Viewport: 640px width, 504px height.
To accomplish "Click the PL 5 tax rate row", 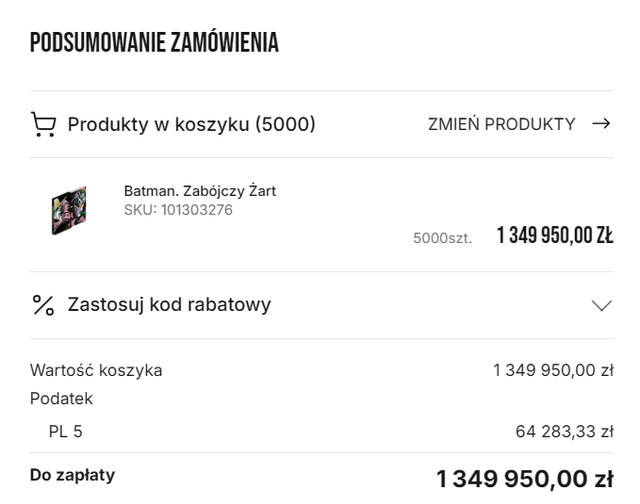I will pyautogui.click(x=66, y=432).
